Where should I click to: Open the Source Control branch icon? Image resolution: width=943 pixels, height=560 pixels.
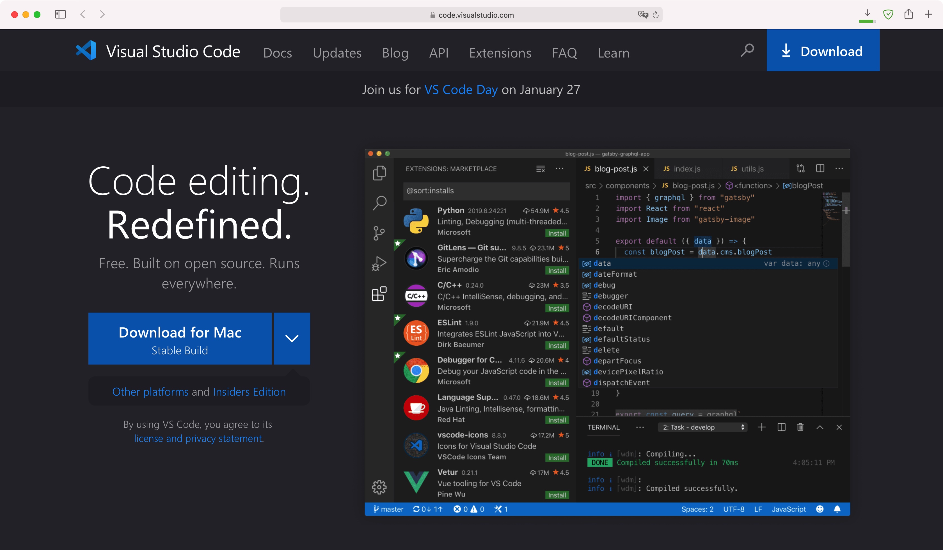coord(379,233)
